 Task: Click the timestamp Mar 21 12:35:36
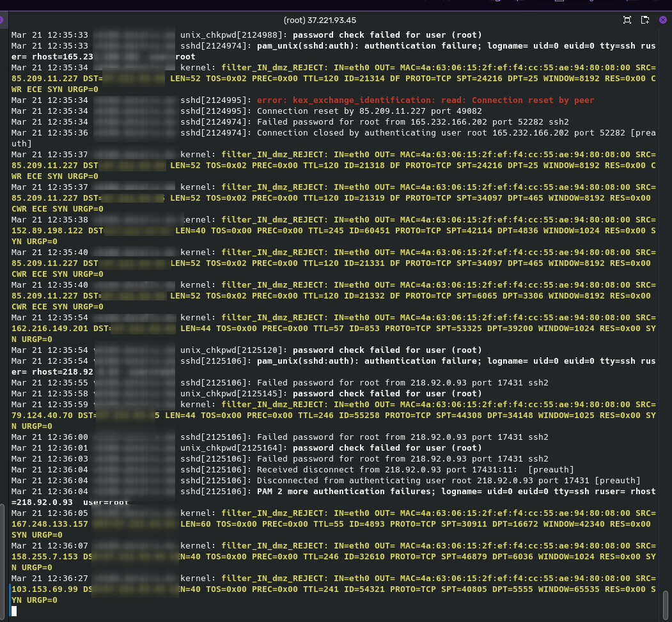(x=50, y=133)
